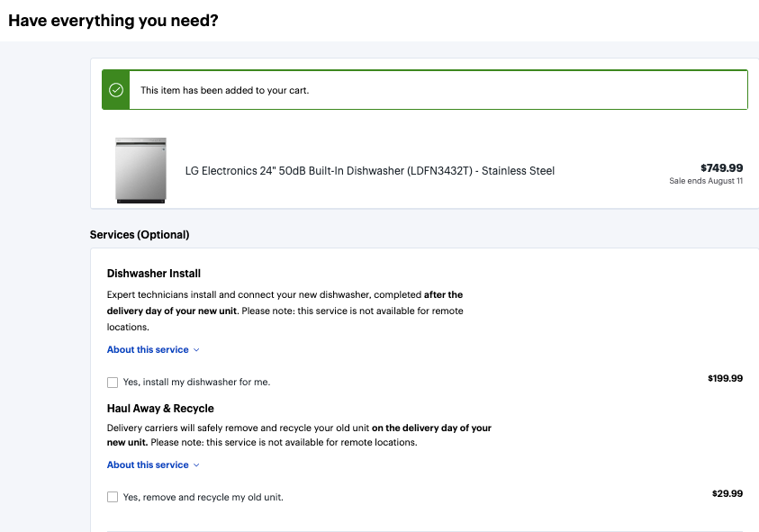Screen dimensions: 759x532
Task: Click the LG dishwasher product thumbnail
Action: [140, 170]
